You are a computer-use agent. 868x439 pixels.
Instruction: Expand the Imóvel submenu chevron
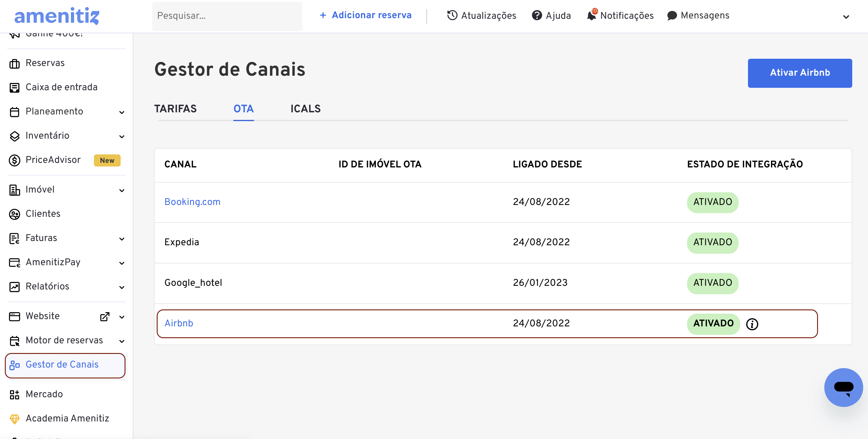click(122, 190)
